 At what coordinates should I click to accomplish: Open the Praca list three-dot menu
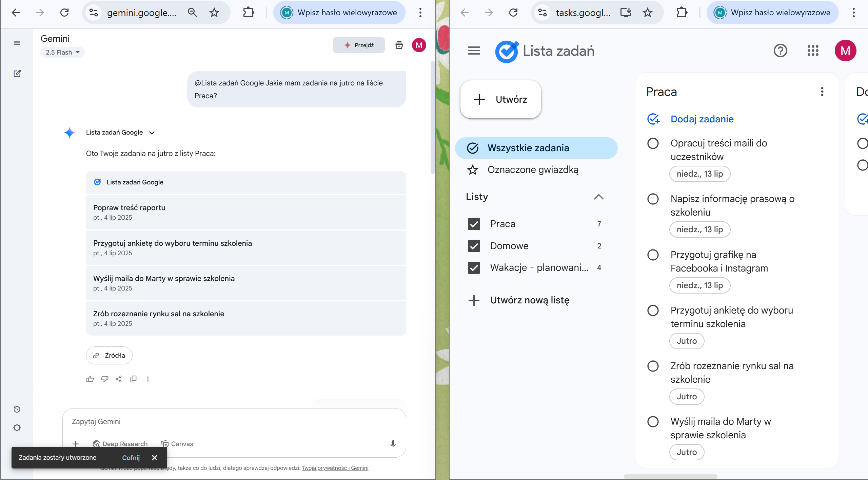[822, 92]
